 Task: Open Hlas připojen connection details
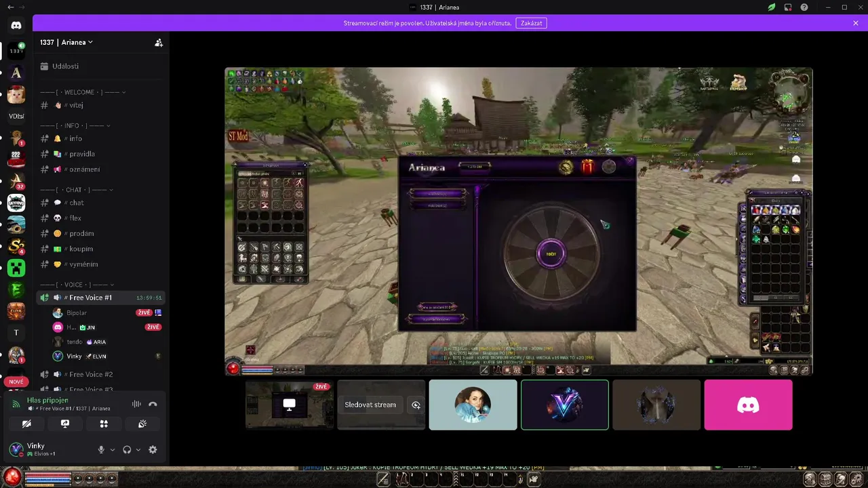(x=47, y=400)
